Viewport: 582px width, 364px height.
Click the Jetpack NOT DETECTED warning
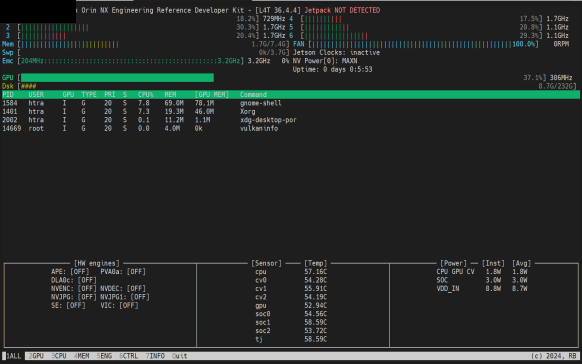tap(342, 10)
